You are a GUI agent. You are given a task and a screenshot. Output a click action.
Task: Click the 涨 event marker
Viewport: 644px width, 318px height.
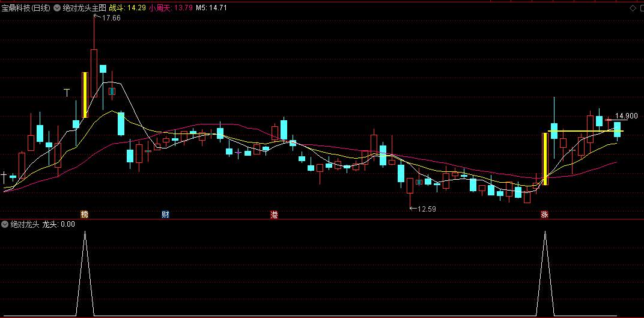545,215
